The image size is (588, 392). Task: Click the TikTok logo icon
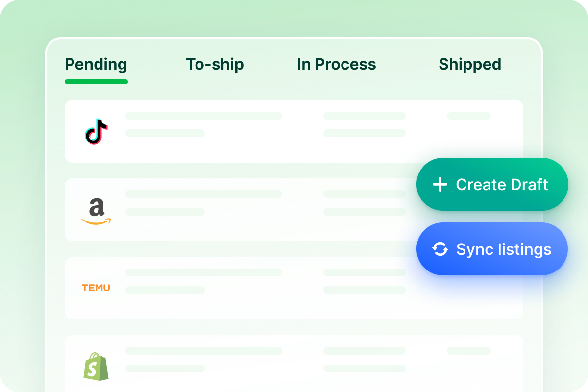pos(96,131)
